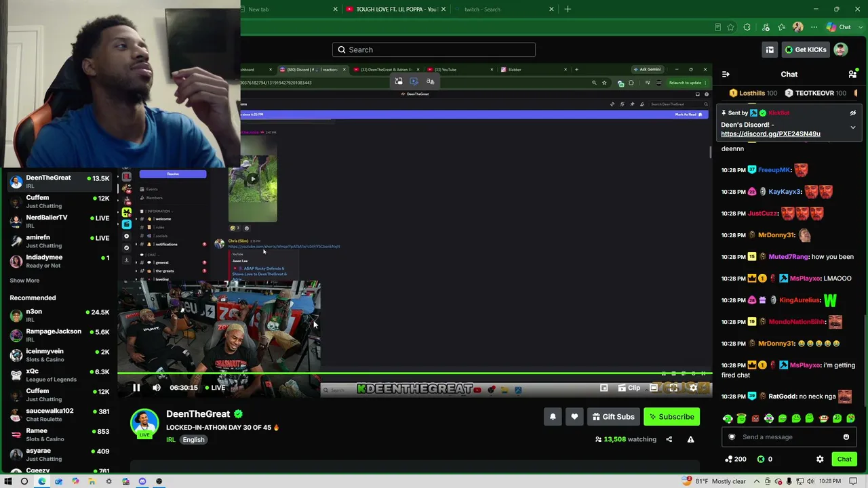This screenshot has height=488, width=868.
Task: Open channel points balance showing 200
Action: tap(736, 459)
